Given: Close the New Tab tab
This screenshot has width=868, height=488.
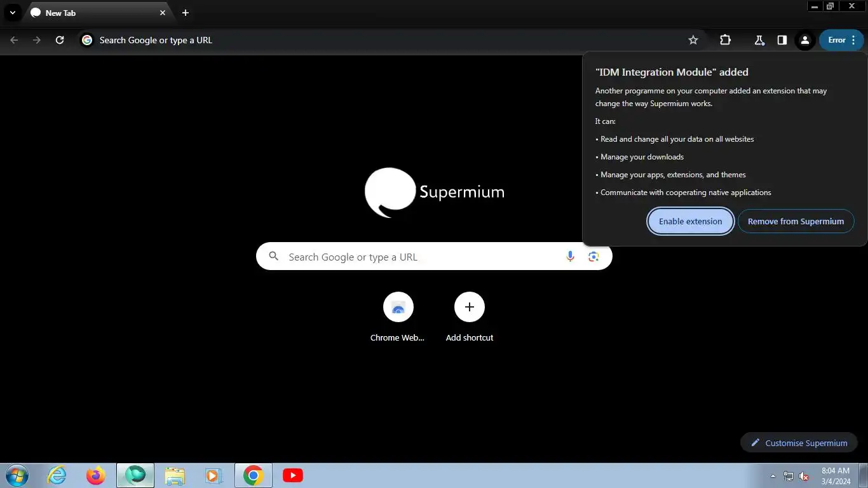Looking at the screenshot, I should pos(163,13).
